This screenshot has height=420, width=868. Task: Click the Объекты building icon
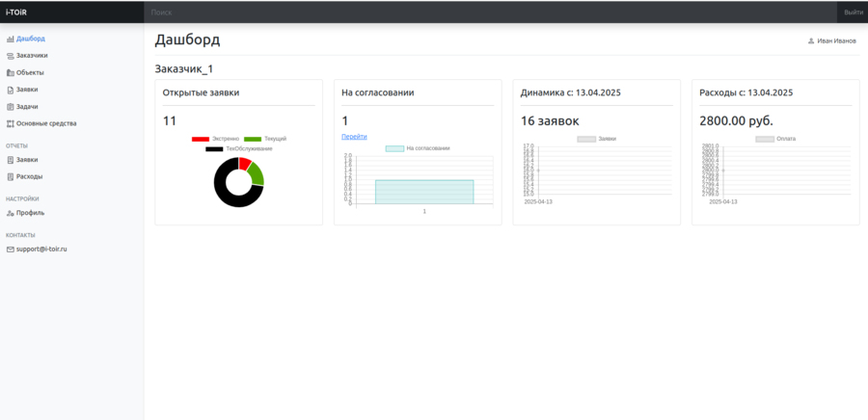pos(10,73)
